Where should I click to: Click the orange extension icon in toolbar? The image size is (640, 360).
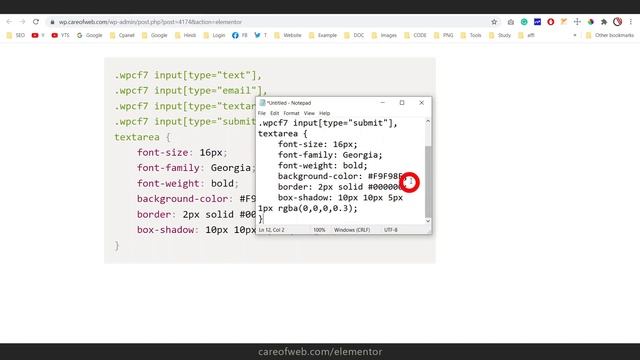coord(564,22)
